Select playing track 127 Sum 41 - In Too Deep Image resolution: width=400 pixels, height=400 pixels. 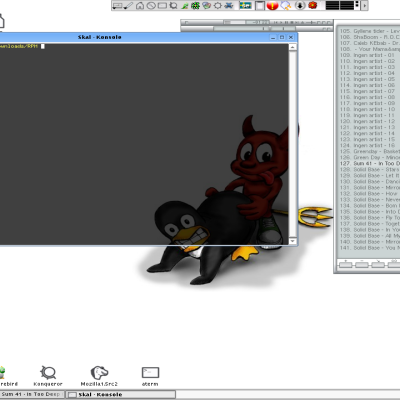click(369, 163)
